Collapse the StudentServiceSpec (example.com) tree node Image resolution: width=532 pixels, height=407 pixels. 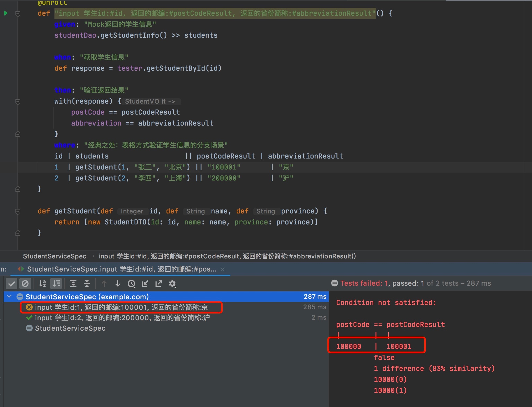tap(9, 296)
